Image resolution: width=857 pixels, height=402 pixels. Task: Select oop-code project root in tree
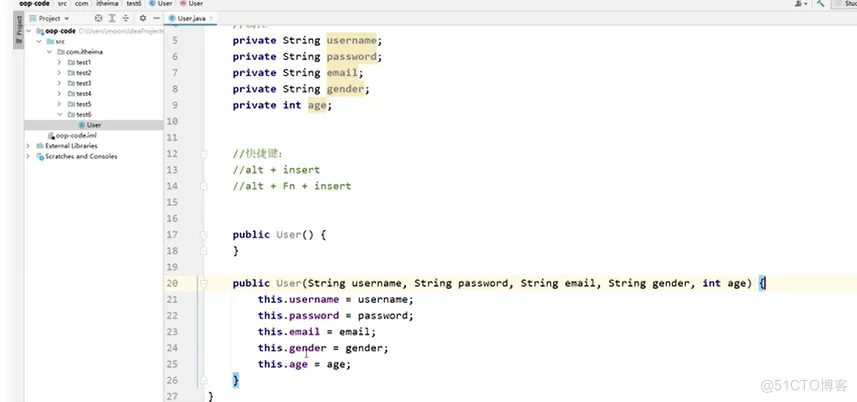60,31
